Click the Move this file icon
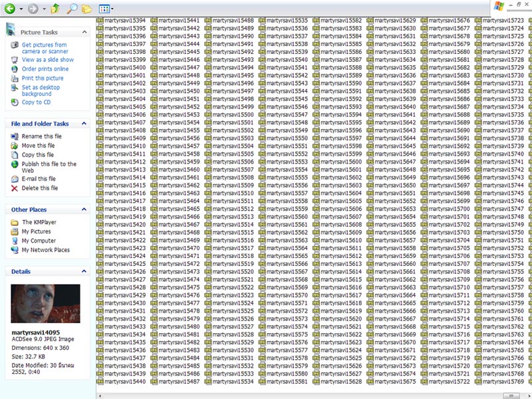This screenshot has width=532, height=399. [x=15, y=146]
